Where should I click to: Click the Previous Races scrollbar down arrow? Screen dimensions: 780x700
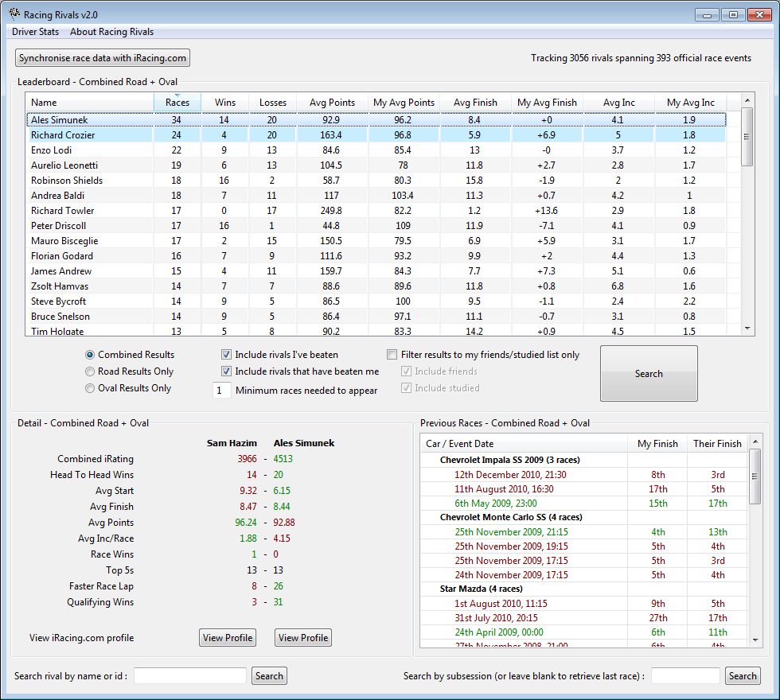tap(755, 640)
